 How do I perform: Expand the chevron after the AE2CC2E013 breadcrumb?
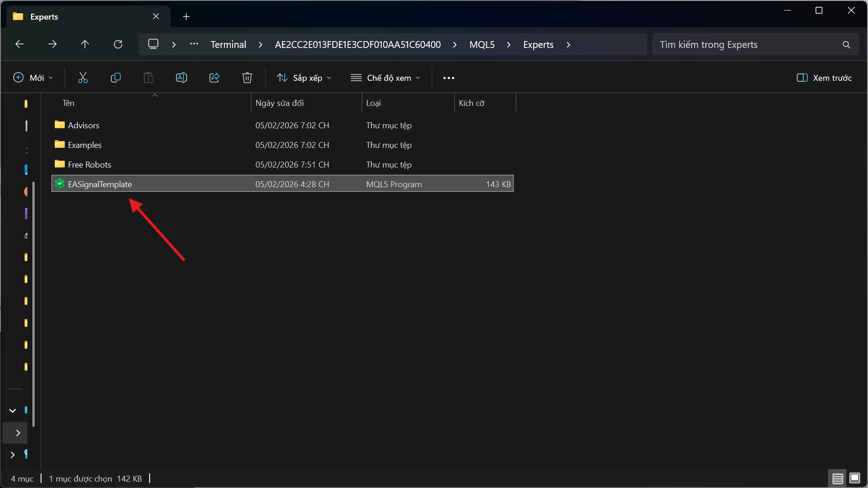(x=455, y=44)
